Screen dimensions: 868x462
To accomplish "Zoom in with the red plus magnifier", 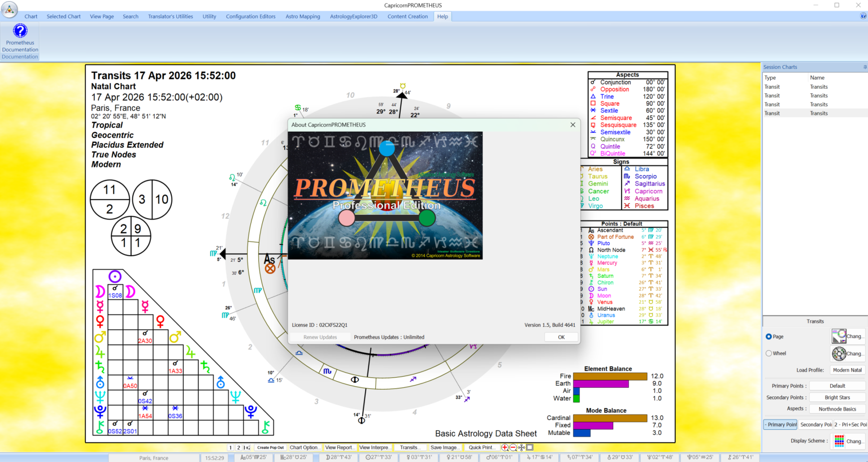I will [x=505, y=447].
